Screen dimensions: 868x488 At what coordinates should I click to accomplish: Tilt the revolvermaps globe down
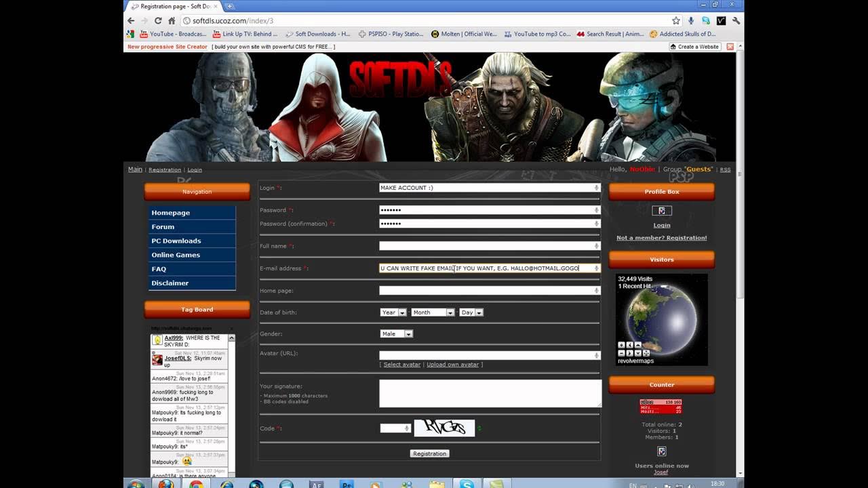(638, 353)
